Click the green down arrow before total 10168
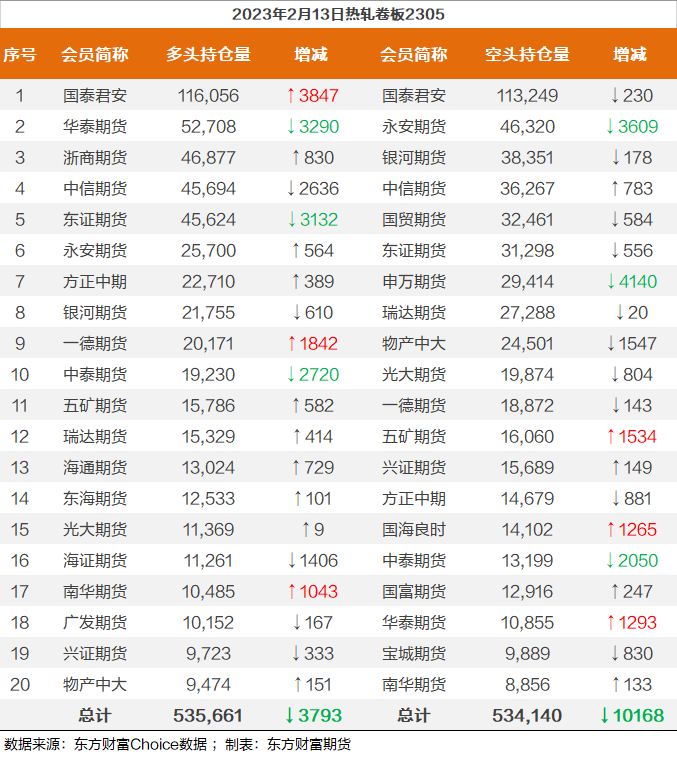This screenshot has height=759, width=677. [604, 716]
